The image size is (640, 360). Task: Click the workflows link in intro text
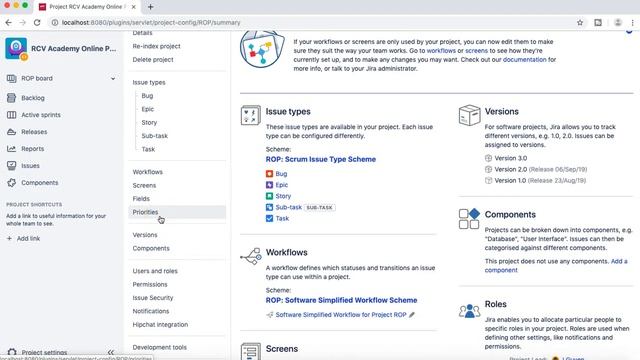[441, 51]
